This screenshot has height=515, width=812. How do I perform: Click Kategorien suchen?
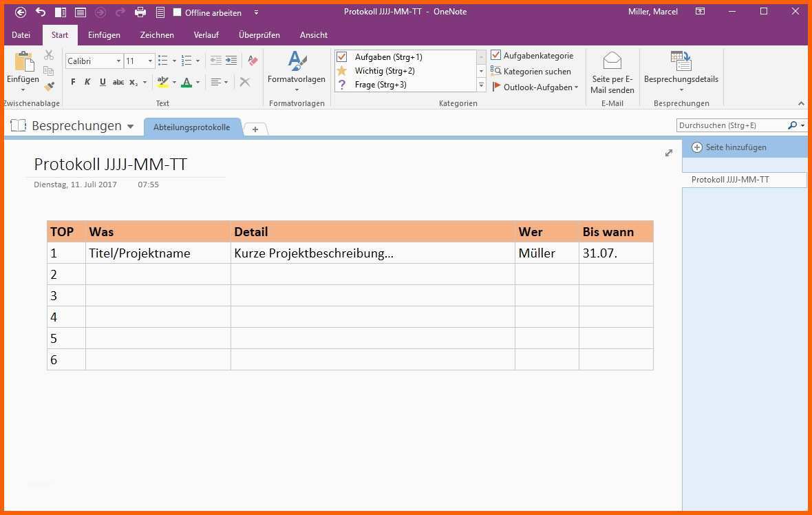pos(531,72)
